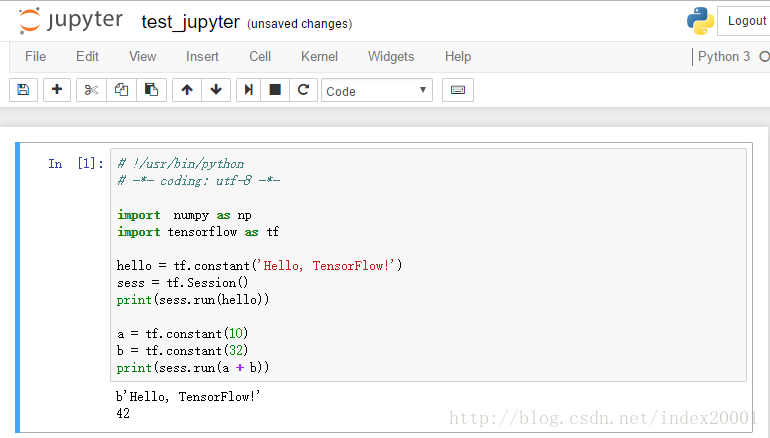This screenshot has width=770, height=438.
Task: Select the cell via its blue left bar
Action: click(x=18, y=288)
